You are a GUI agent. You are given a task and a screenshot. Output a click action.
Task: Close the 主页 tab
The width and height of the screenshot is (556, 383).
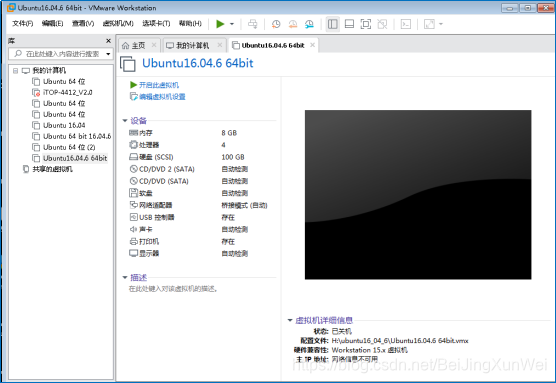[154, 45]
